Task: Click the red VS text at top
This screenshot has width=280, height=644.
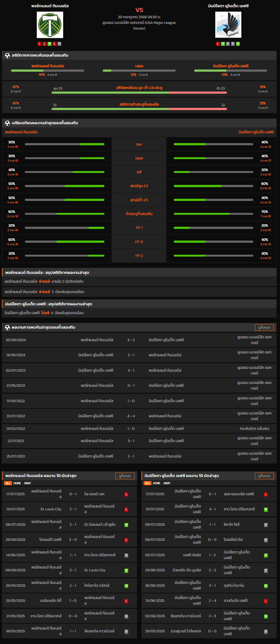Action: (139, 10)
